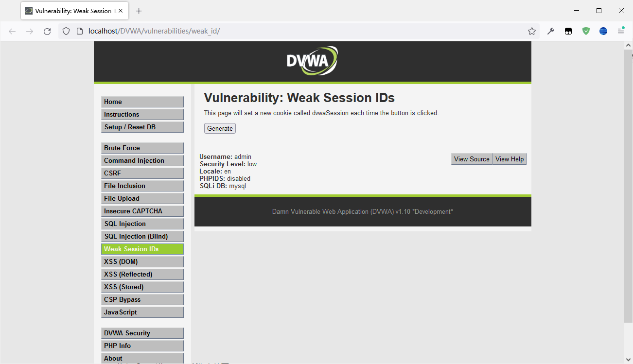Go to Home in sidebar
The image size is (633, 364).
[142, 102]
